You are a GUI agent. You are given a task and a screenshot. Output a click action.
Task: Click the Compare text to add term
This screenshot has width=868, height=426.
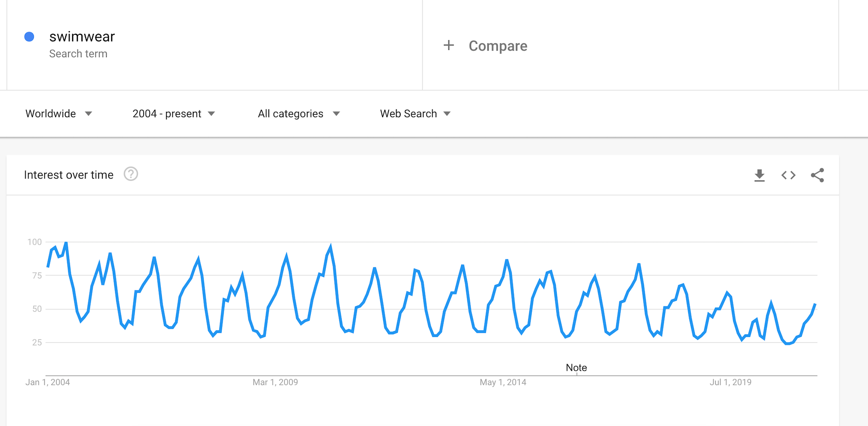click(498, 46)
